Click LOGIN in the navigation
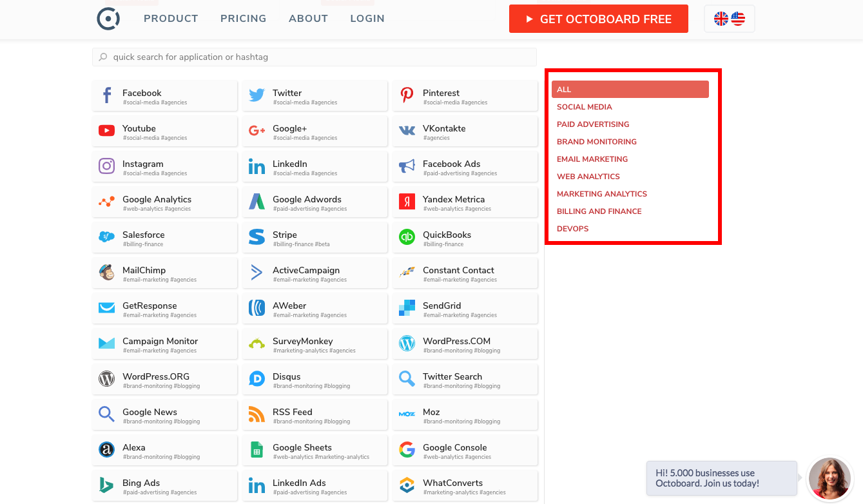 click(367, 19)
